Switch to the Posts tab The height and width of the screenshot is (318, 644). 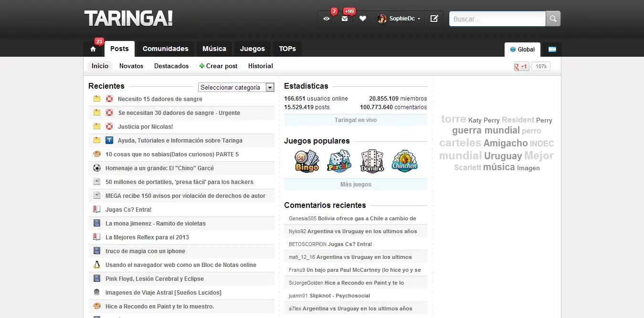point(119,49)
